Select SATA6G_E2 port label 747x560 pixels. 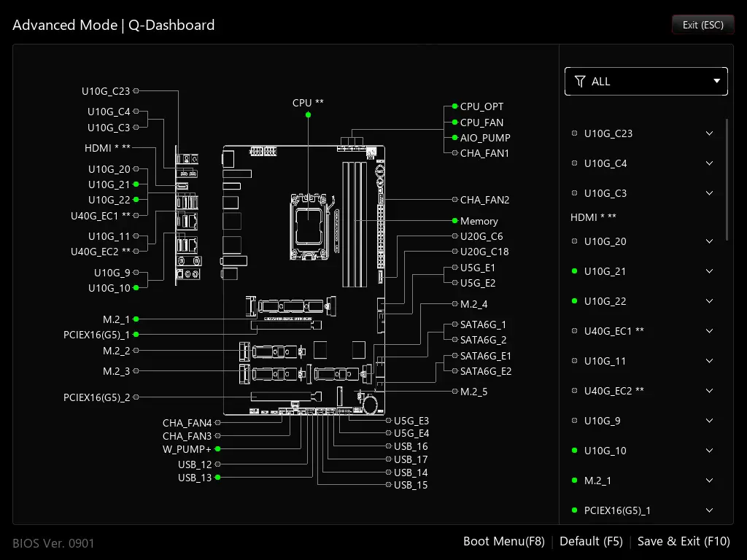(x=485, y=371)
